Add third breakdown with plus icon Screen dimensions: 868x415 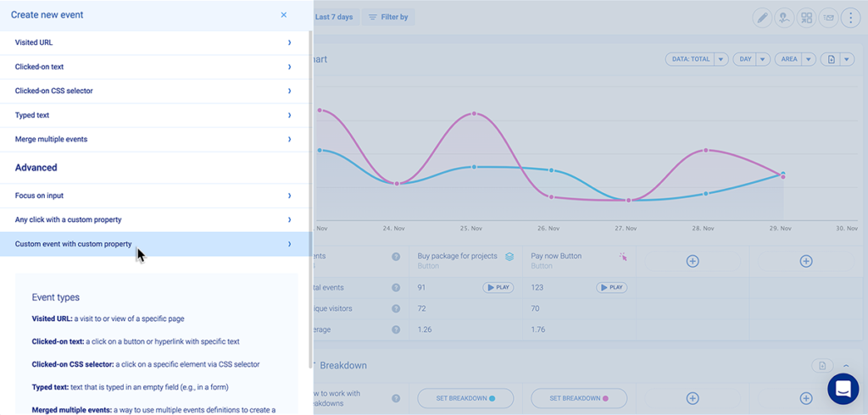tap(693, 398)
